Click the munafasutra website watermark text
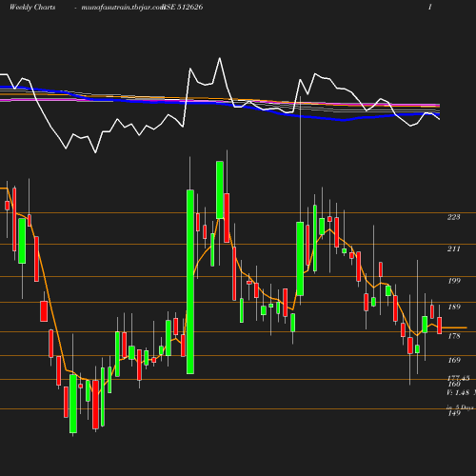The image size is (476, 476). 123,8
